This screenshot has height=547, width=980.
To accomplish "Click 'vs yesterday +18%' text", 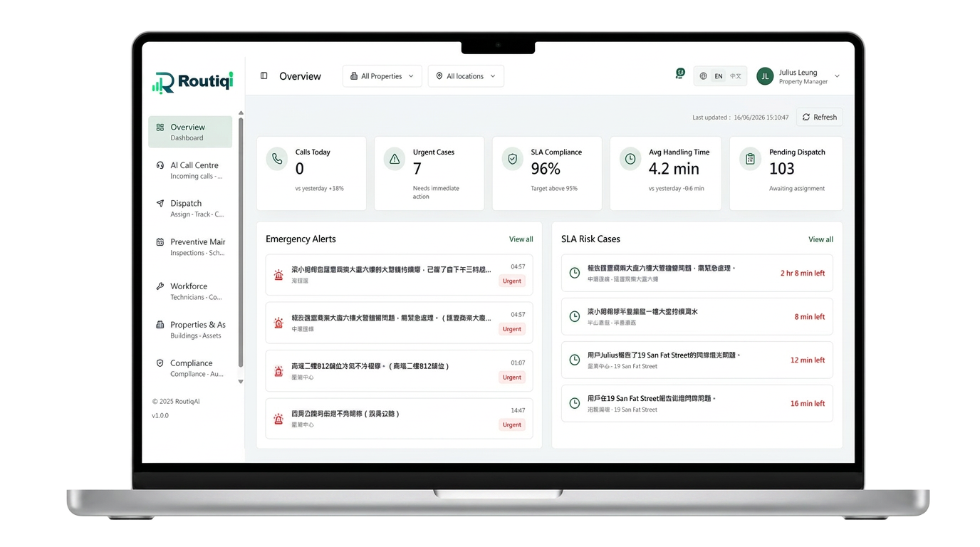I will (x=320, y=189).
